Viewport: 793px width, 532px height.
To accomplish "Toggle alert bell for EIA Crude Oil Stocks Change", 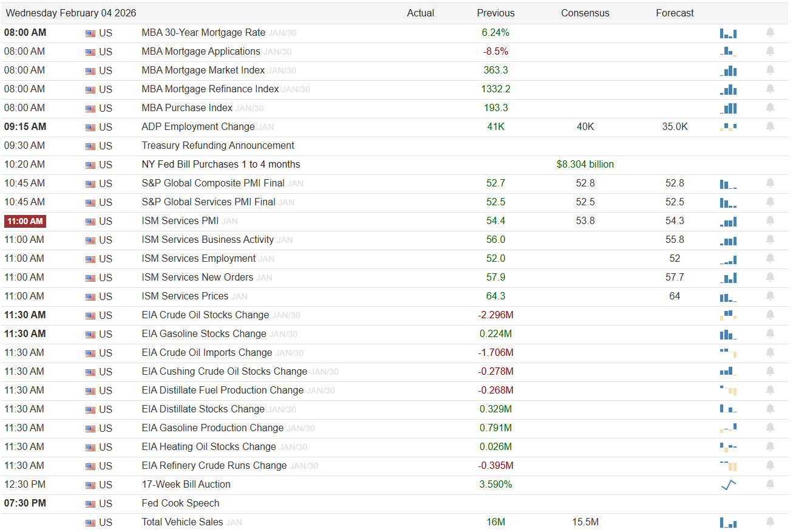I will pos(770,315).
